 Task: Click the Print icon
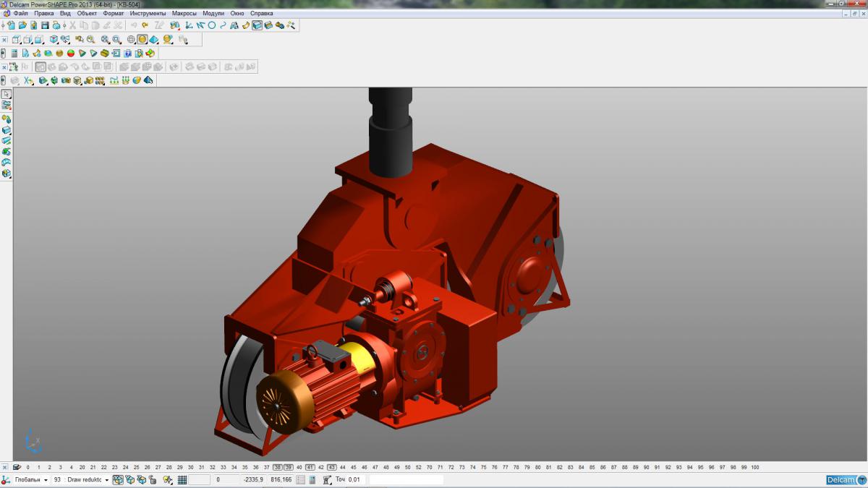pyautogui.click(x=56, y=25)
